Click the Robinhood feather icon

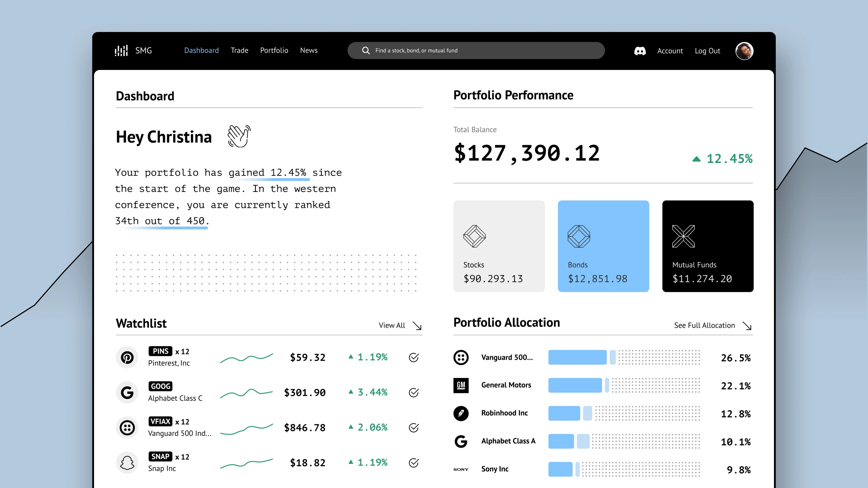(x=461, y=413)
